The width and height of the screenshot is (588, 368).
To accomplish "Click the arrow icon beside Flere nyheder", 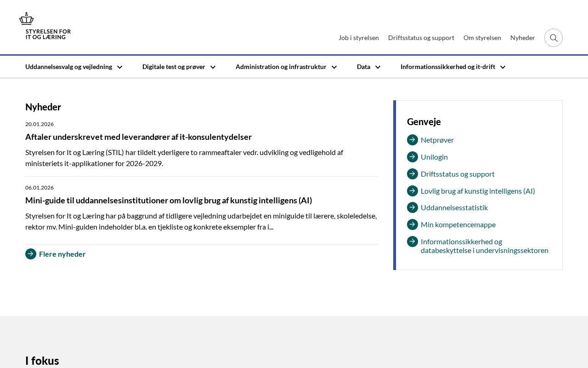I will 31,254.
